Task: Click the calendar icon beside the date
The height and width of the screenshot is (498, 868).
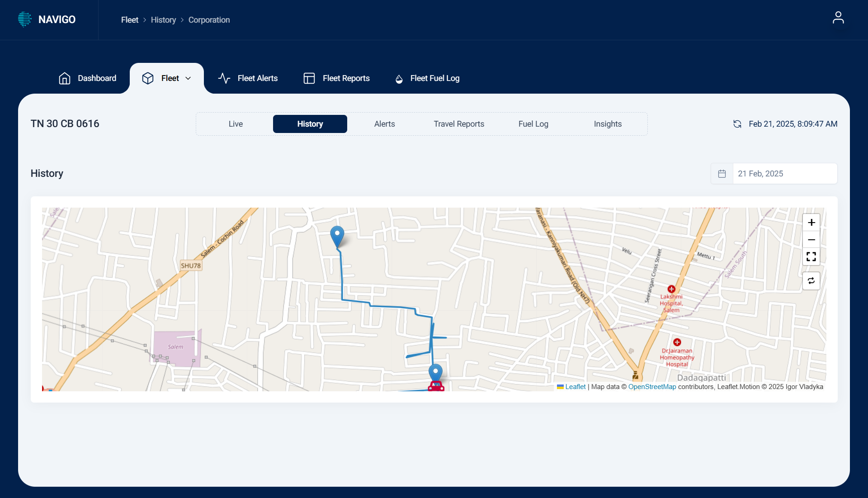Action: [x=722, y=174]
